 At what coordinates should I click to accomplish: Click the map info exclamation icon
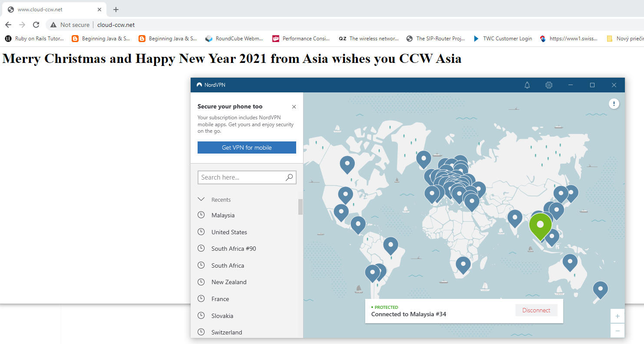click(x=614, y=104)
